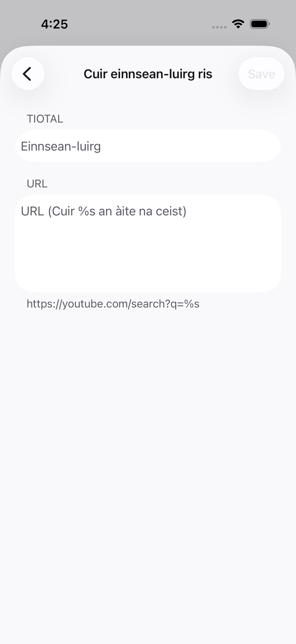
Task: Click the 'URL (Cuir %s an àite na ceist)' placeholder
Action: pos(104,211)
